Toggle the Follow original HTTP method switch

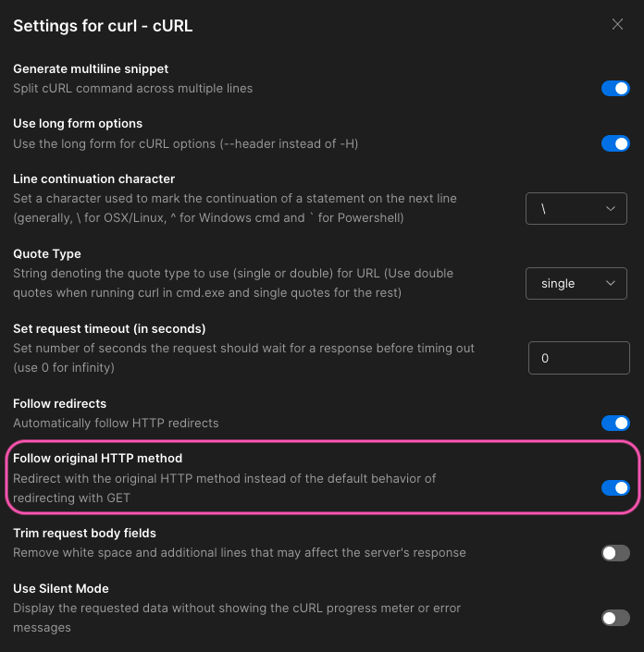(615, 487)
